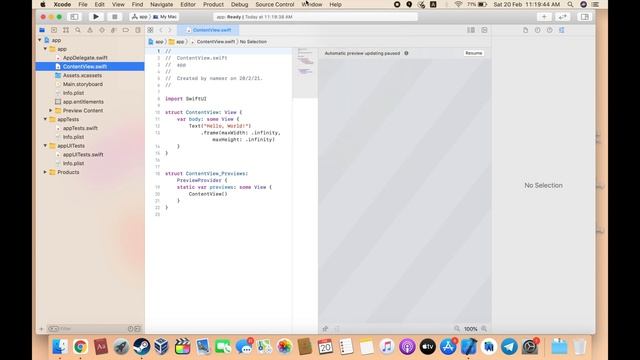The height and width of the screenshot is (360, 640).
Task: Enable code review with the arrows button
Action: click(x=562, y=17)
